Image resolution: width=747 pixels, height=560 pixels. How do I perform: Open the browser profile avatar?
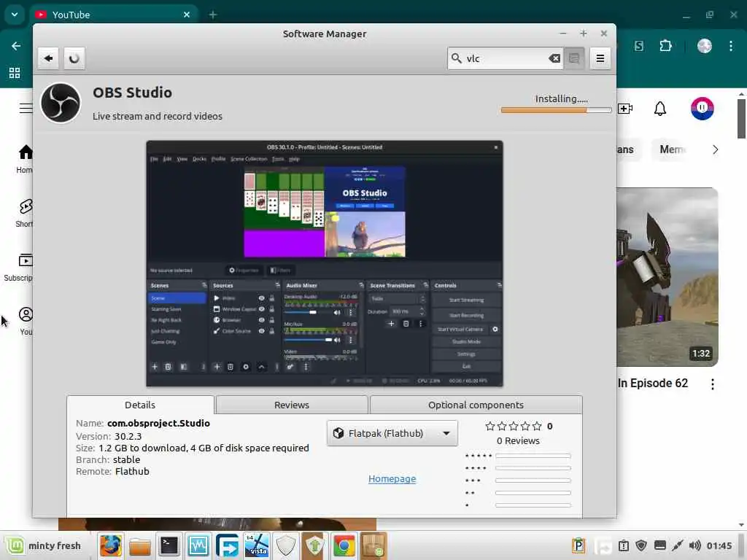(705, 46)
